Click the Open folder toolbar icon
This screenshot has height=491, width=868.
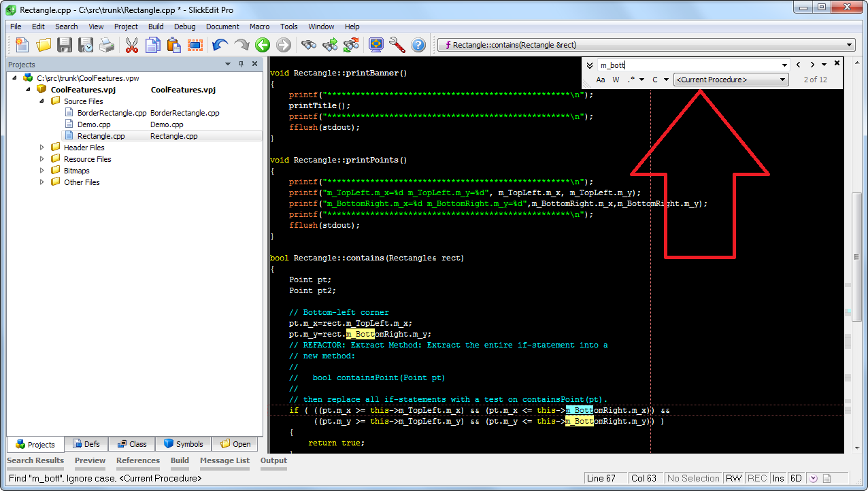44,45
